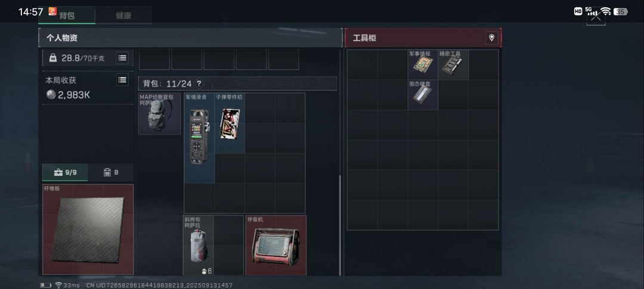Screen dimensions: 644x289
Task: Select the 子弹零件 bullet parts item
Action: pos(230,124)
